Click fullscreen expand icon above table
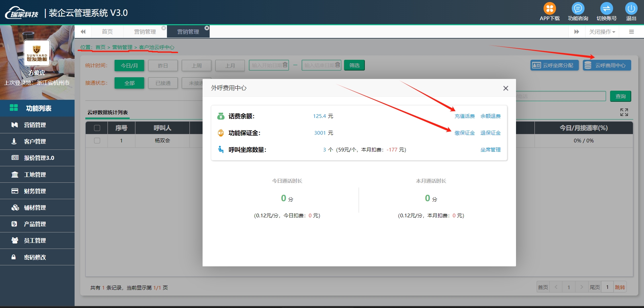 click(624, 112)
